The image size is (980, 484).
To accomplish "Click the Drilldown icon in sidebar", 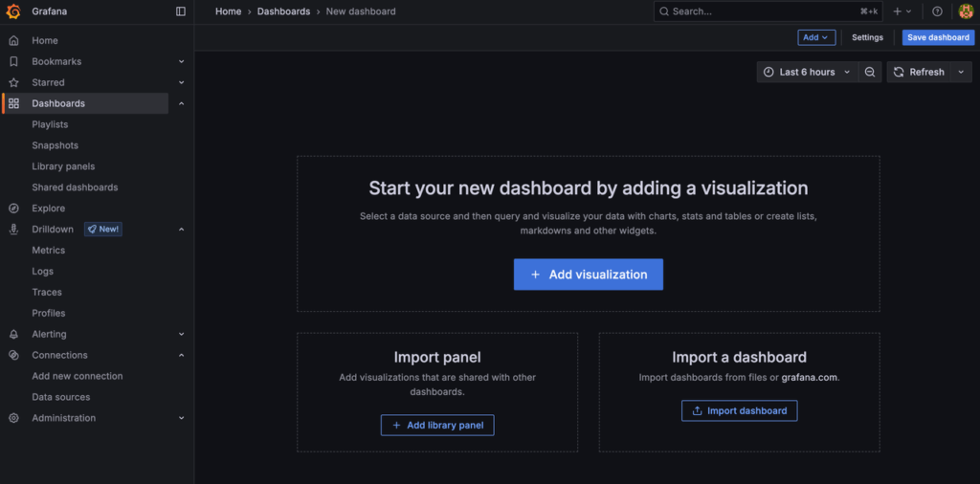I will [x=13, y=230].
